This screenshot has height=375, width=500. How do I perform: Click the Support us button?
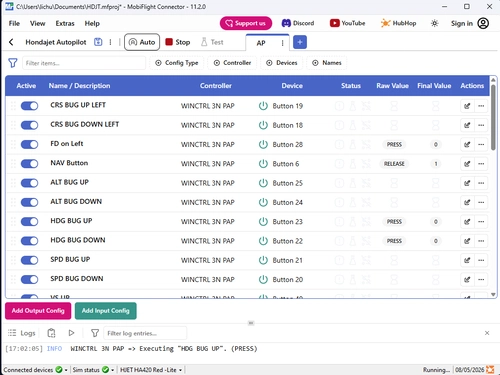[x=246, y=23]
